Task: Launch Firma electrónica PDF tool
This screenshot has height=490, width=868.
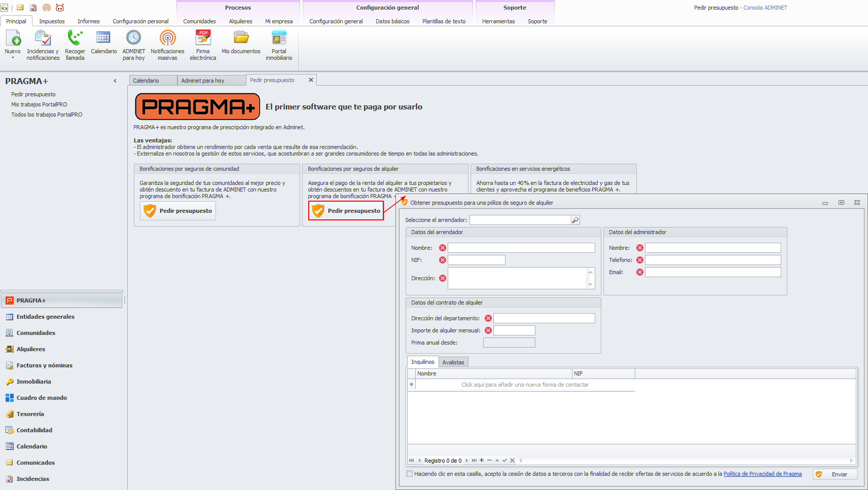Action: 203,45
